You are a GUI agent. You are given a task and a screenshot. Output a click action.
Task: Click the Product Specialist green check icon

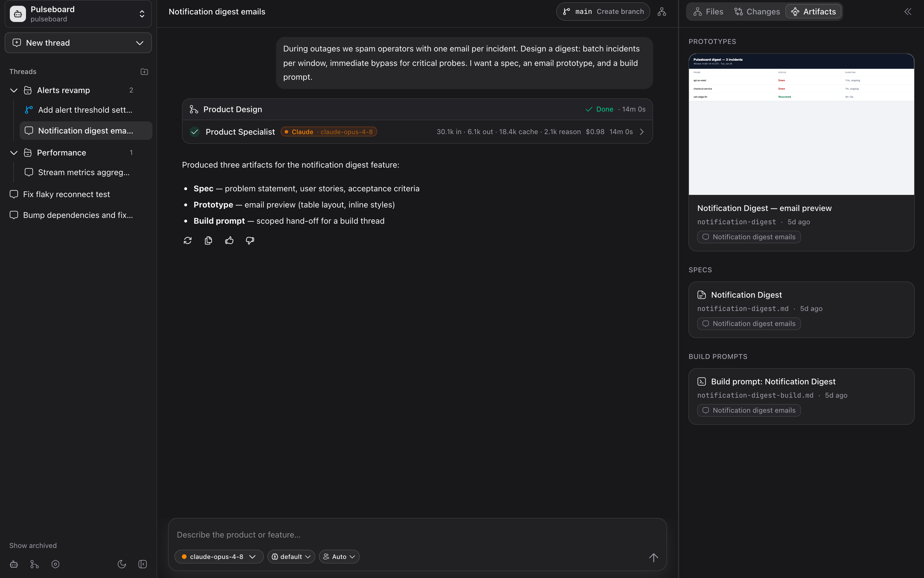coord(195,132)
